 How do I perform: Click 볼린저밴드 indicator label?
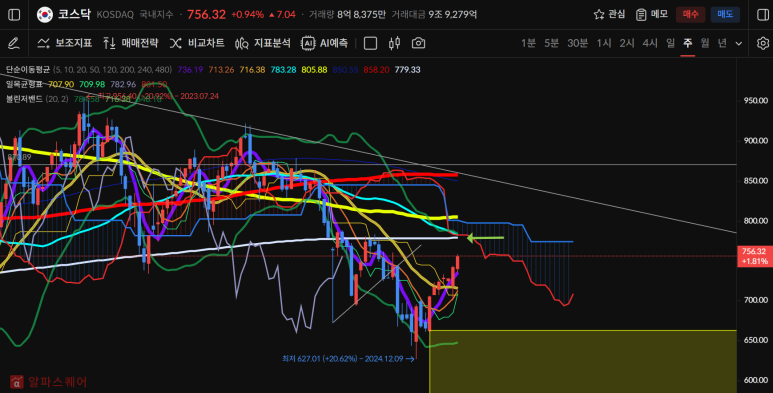click(x=24, y=99)
